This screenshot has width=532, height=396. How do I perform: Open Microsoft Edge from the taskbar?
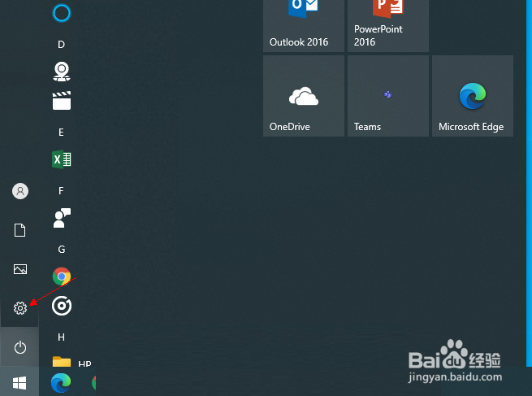(x=61, y=383)
